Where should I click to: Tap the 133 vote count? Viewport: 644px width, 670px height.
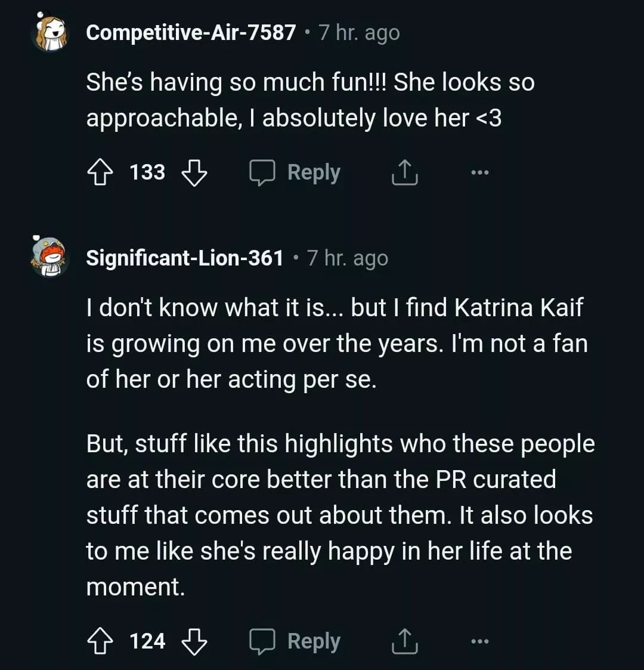tap(147, 173)
